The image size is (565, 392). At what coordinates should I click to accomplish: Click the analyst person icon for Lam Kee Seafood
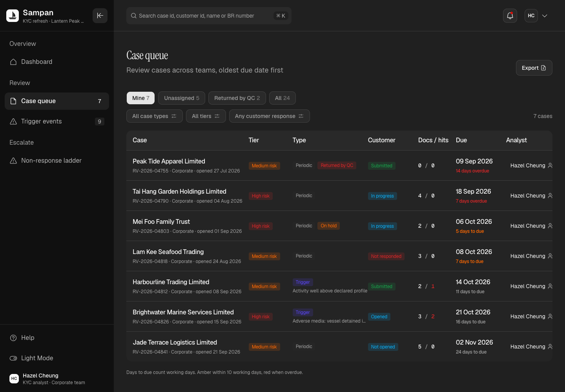550,256
